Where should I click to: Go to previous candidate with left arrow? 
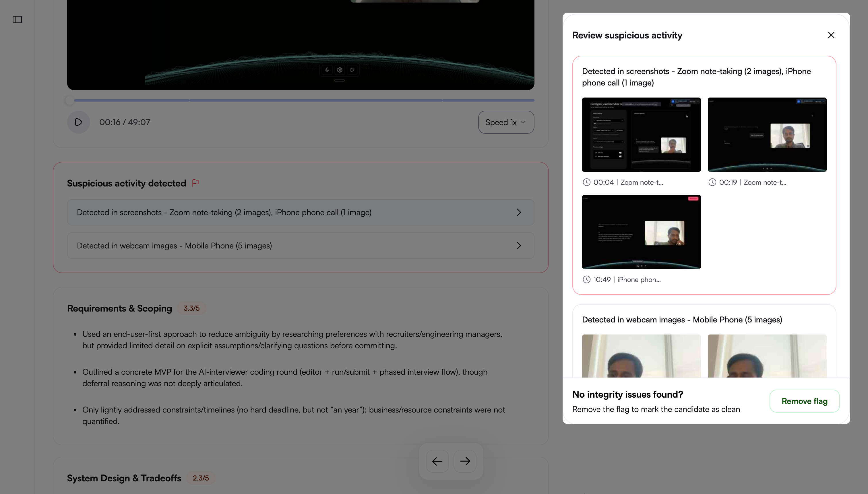437,461
